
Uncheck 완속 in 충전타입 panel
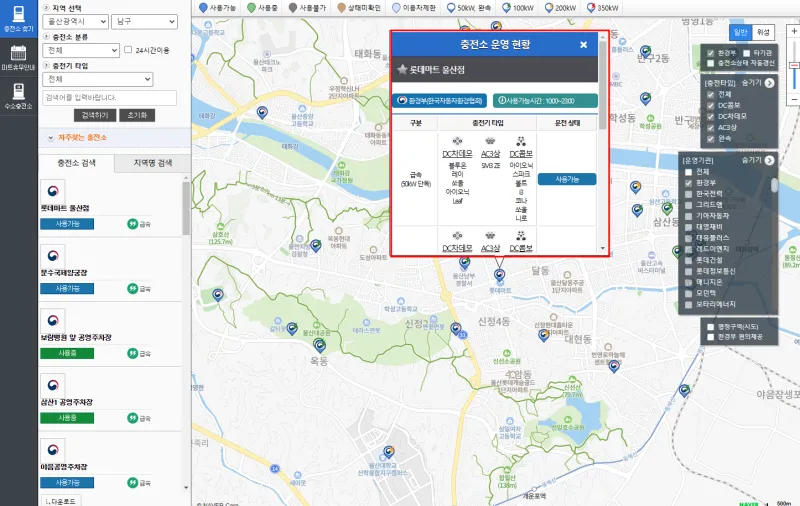tap(711, 138)
